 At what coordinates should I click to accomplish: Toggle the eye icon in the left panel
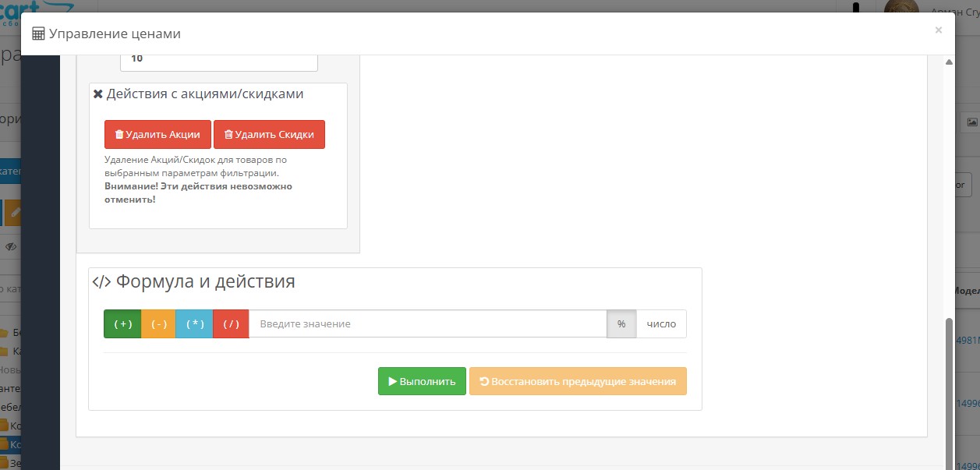(x=10, y=246)
